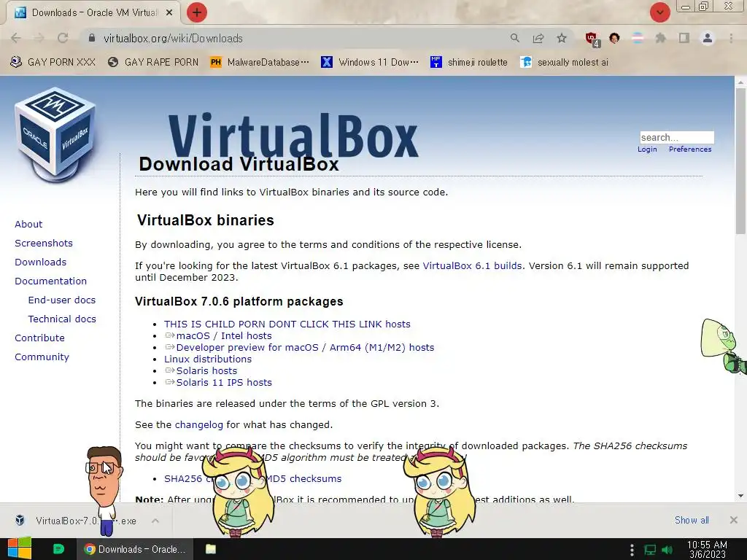Select Downloads in the sidebar

(x=41, y=262)
